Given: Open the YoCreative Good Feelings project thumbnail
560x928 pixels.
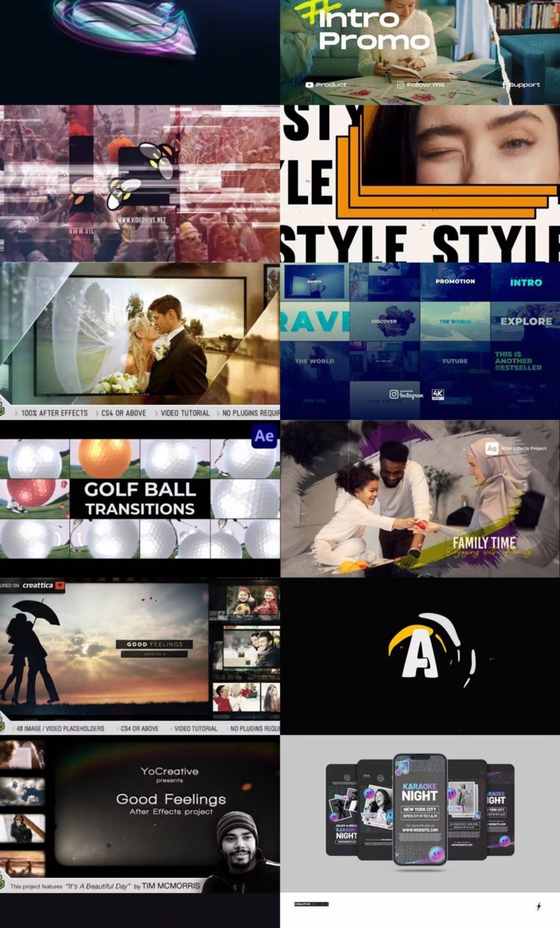Looking at the screenshot, I should pyautogui.click(x=139, y=814).
